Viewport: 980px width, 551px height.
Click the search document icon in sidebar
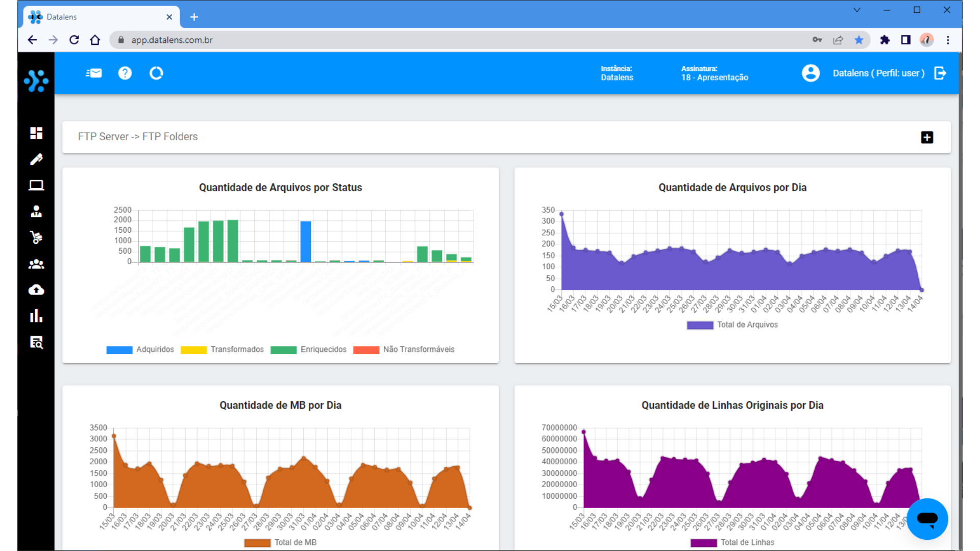pos(36,342)
